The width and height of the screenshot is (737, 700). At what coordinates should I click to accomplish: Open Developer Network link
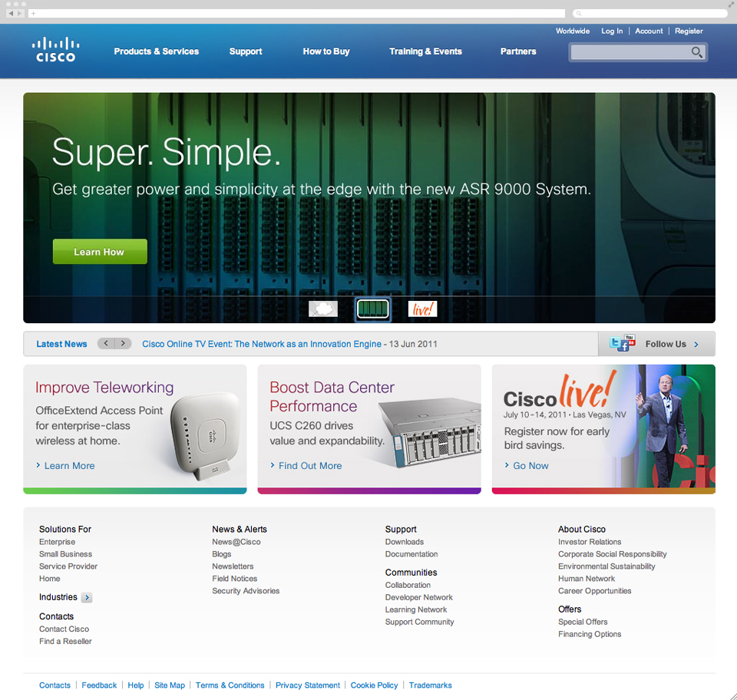point(419,597)
